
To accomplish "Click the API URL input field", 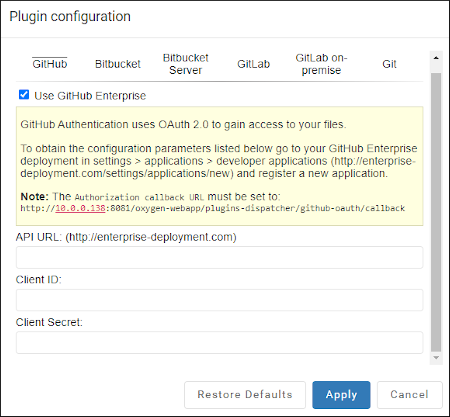I will click(219, 257).
